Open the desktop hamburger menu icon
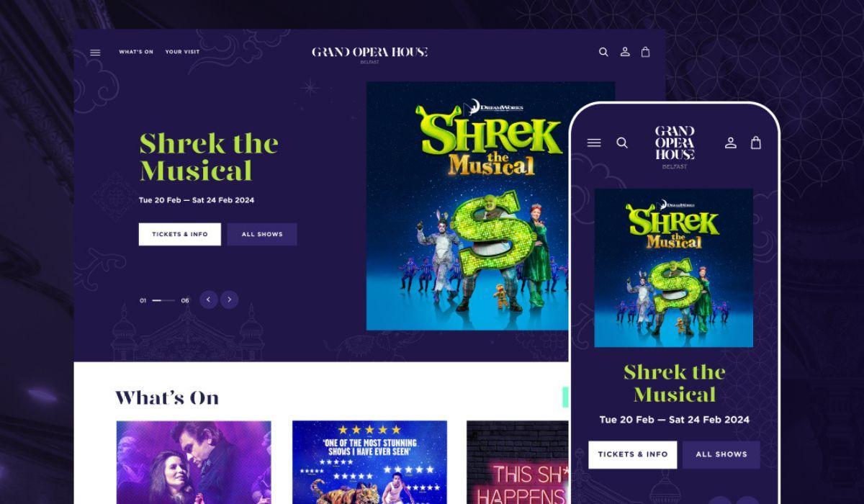This screenshot has width=864, height=504. click(x=95, y=53)
